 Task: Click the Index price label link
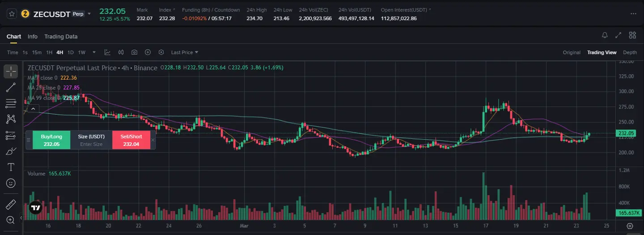(167, 10)
